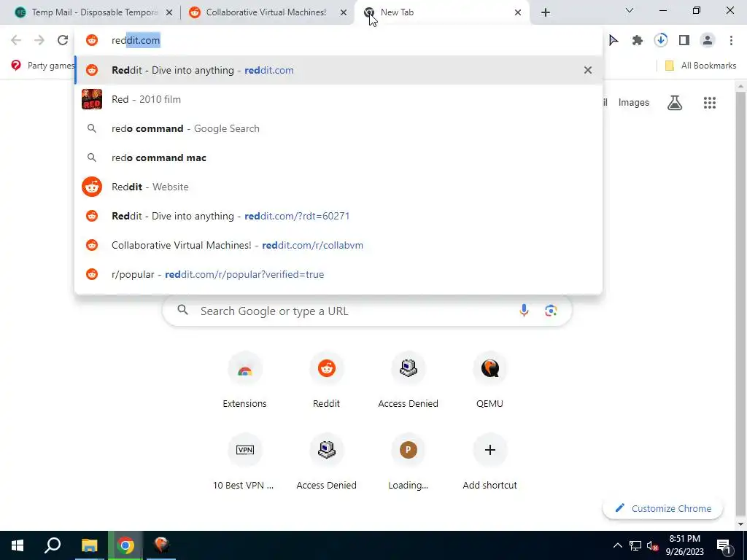747x560 pixels.
Task: Click the muted volume tray icon
Action: (652, 545)
